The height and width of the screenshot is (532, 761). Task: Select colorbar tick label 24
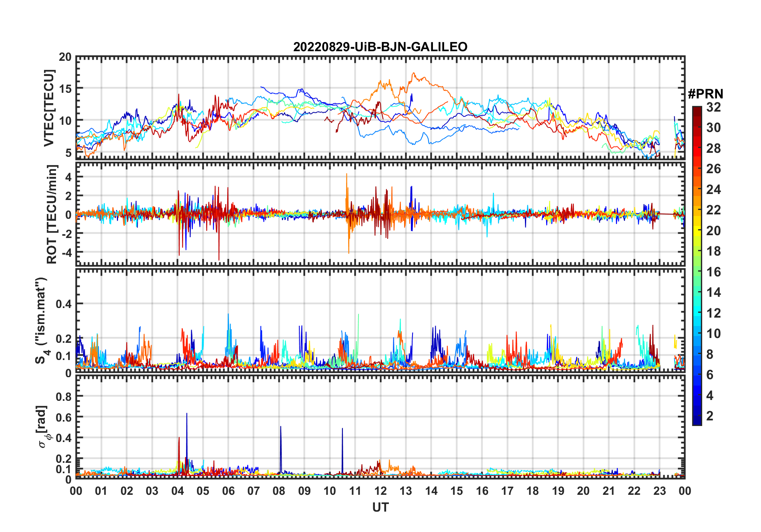pos(713,190)
